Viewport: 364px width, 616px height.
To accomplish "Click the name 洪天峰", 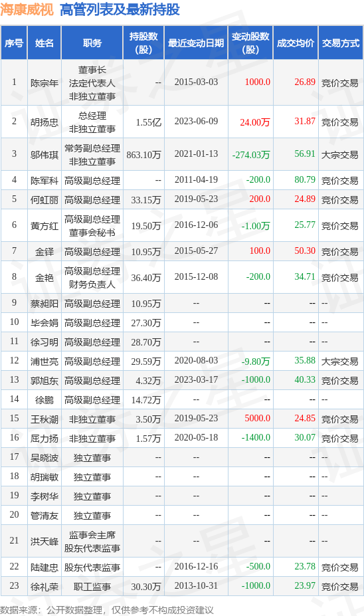I will point(45,542).
